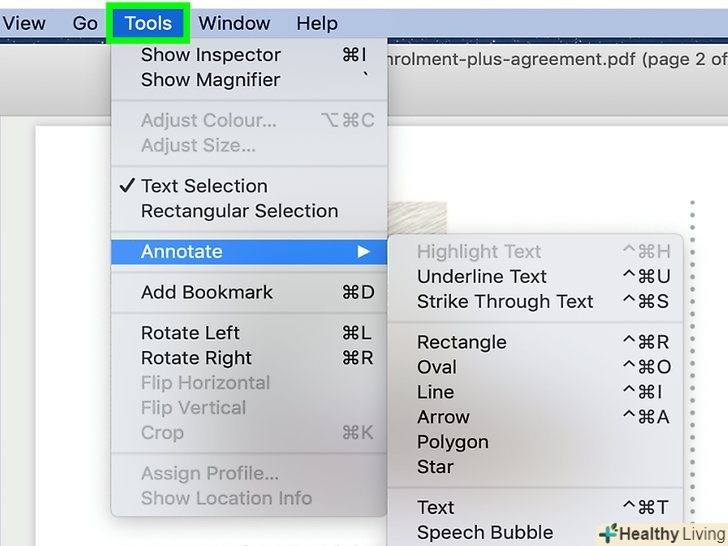Open the Tools menu in menu bar

coord(148,23)
